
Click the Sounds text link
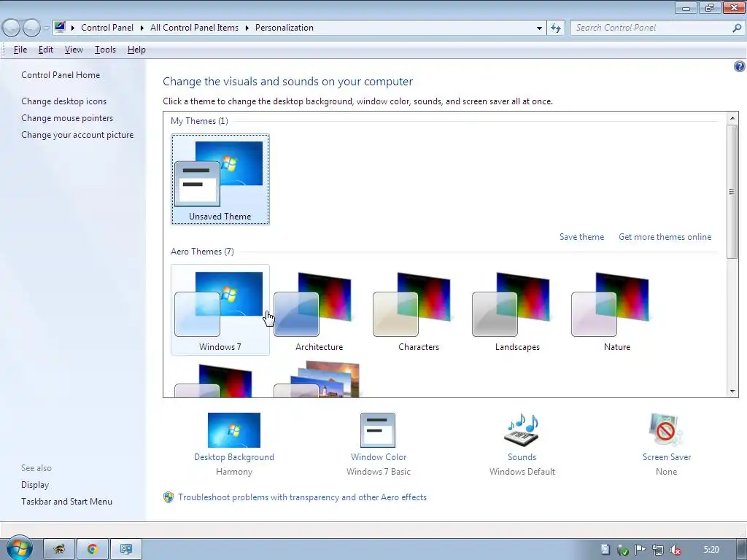coord(522,457)
